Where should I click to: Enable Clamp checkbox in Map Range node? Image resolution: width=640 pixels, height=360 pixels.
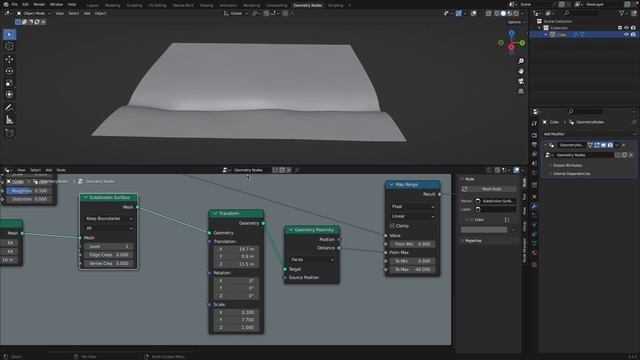[x=392, y=226]
